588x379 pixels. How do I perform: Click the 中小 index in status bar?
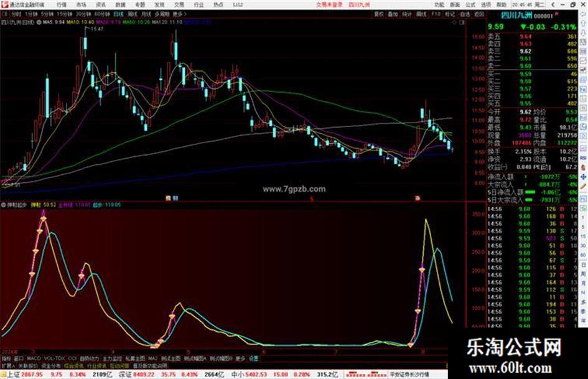[238, 375]
